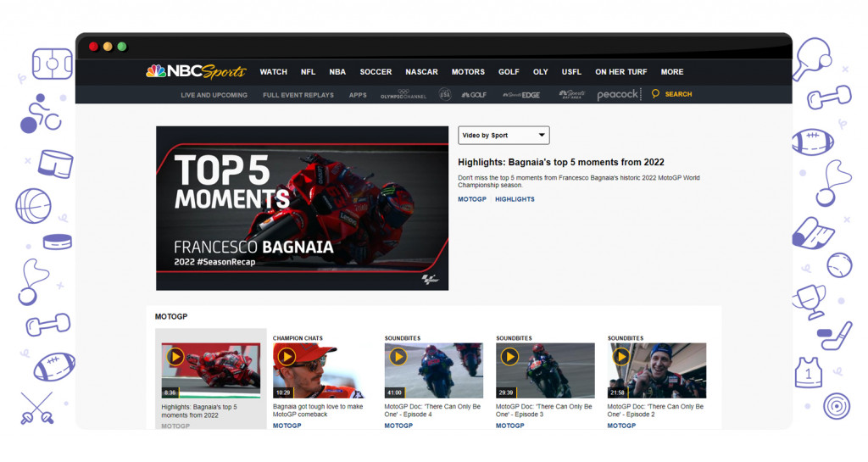The height and width of the screenshot is (462, 868).
Task: Click the green maximize window button
Action: pos(122,47)
